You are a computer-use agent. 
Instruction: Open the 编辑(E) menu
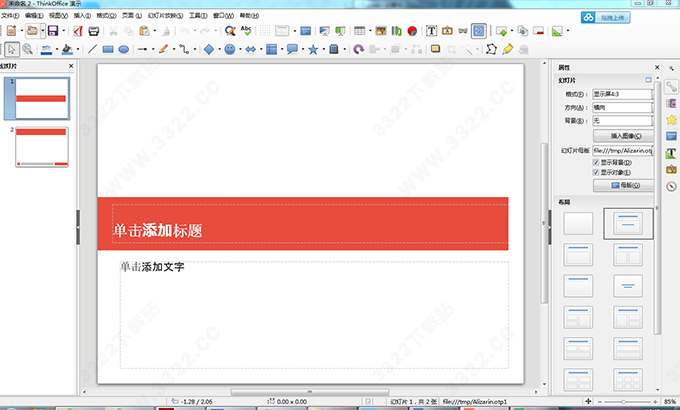point(34,16)
